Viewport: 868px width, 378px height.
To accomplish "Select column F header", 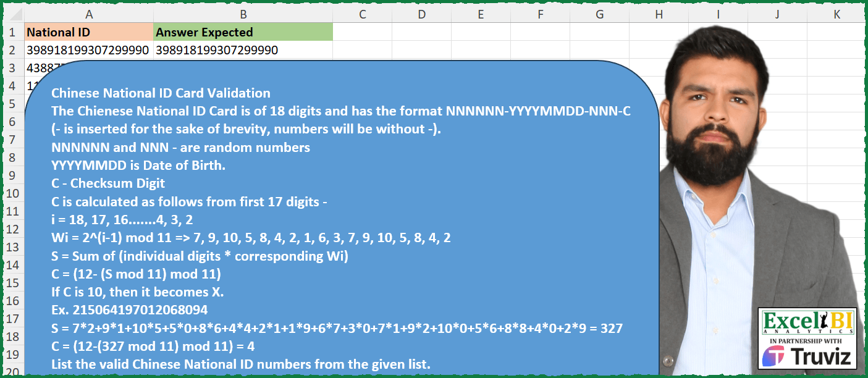I will pyautogui.click(x=540, y=14).
